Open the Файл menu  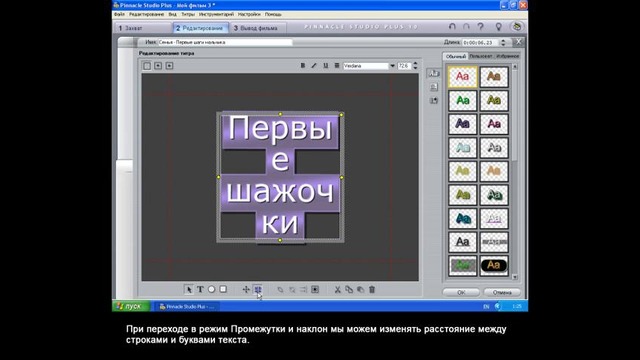[x=119, y=14]
